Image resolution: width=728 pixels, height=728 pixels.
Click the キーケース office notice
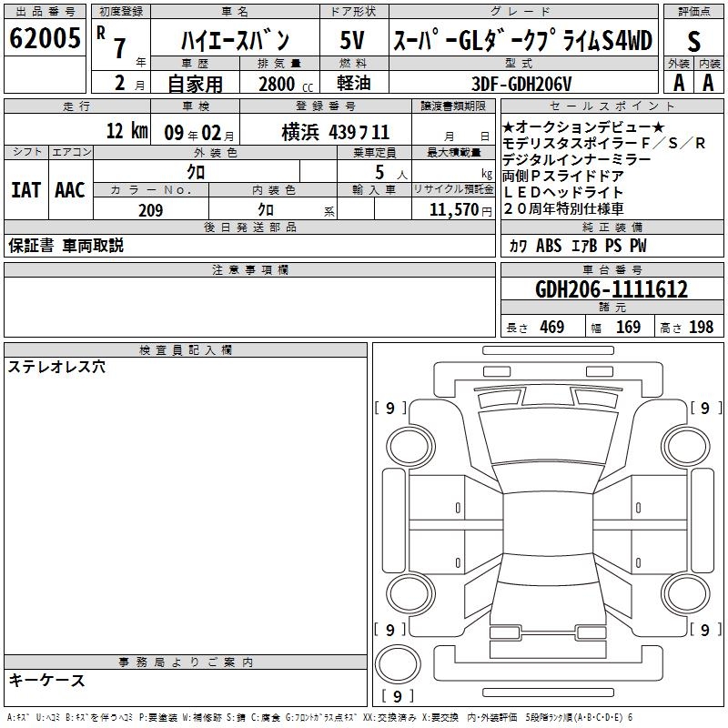click(x=47, y=680)
